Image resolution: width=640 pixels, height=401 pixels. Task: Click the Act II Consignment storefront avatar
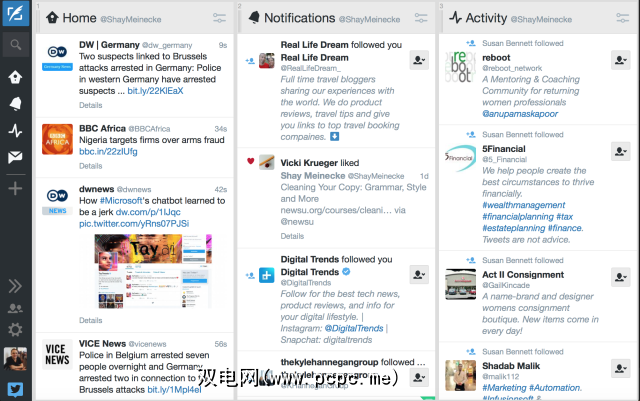(x=460, y=284)
